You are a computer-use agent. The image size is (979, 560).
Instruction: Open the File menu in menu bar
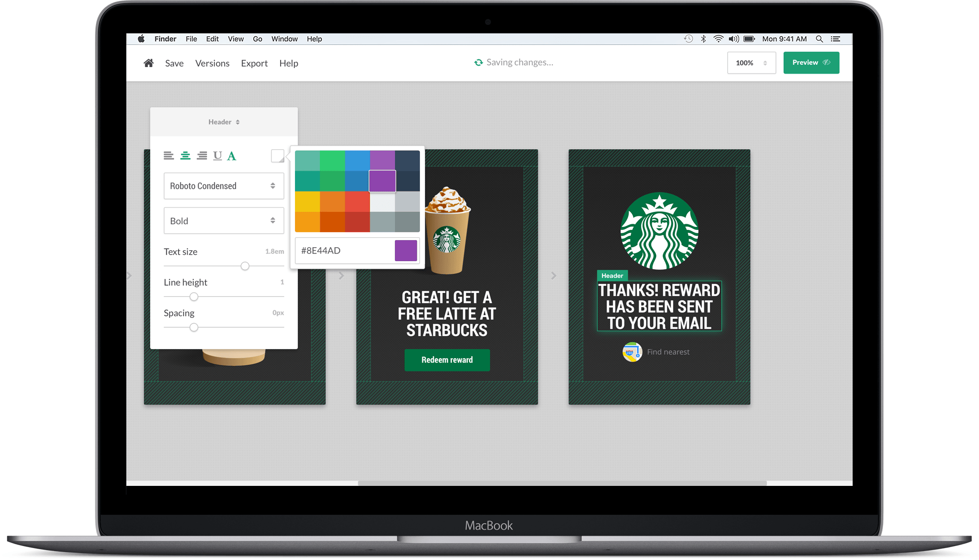192,39
